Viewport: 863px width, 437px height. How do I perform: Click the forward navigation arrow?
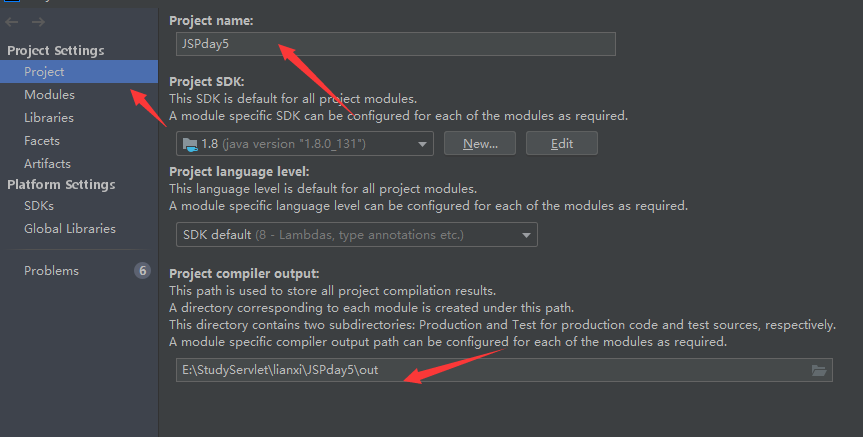38,22
